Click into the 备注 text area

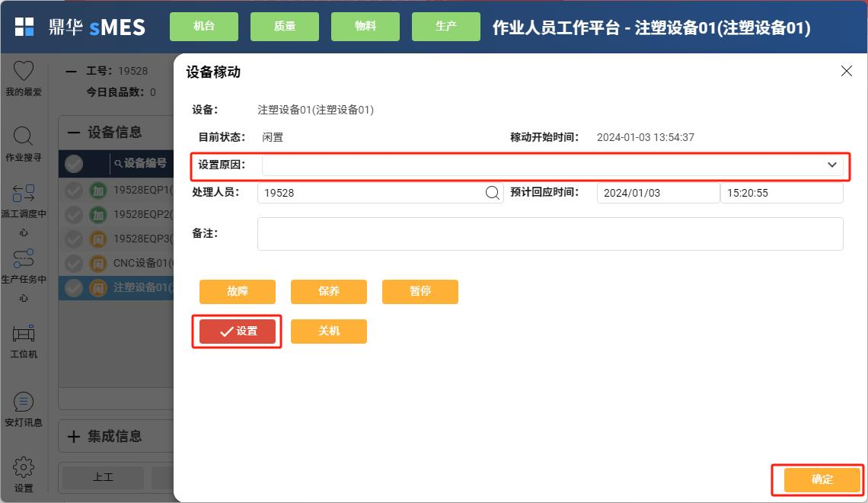click(x=550, y=234)
